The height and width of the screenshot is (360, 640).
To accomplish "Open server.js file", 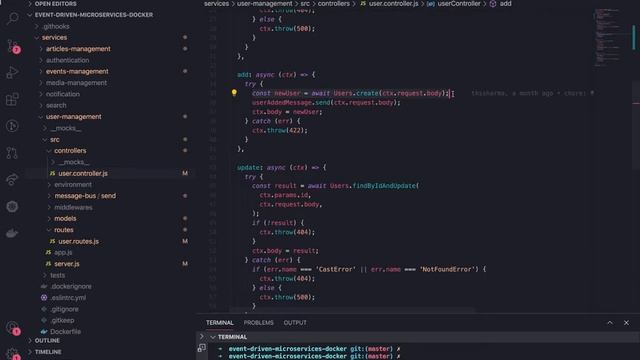I will pyautogui.click(x=67, y=264).
